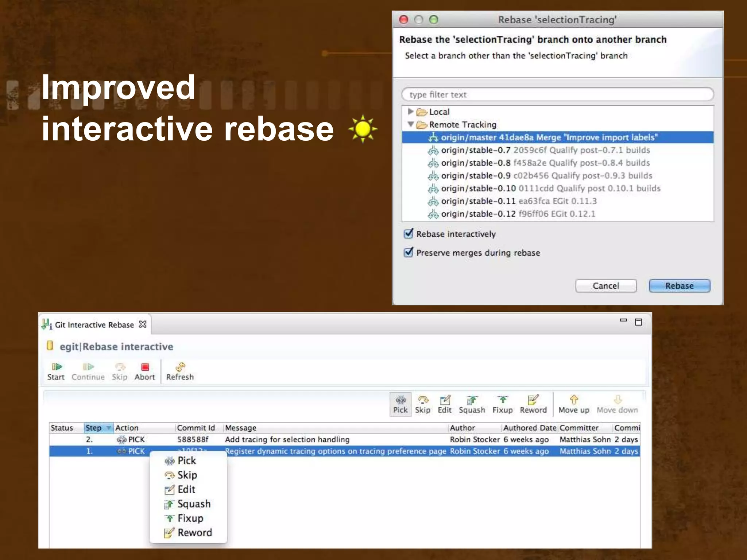Close the Rebase dialog with red button
747x560 pixels.
click(404, 19)
